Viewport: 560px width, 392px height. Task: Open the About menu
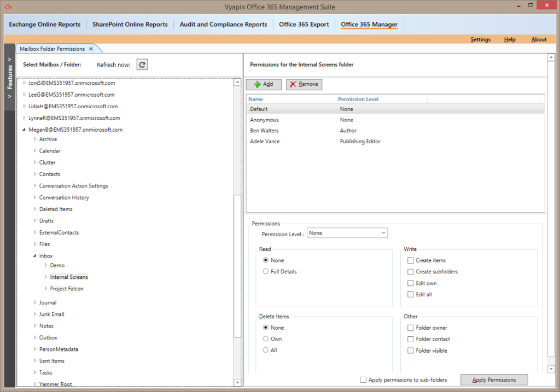pyautogui.click(x=539, y=39)
